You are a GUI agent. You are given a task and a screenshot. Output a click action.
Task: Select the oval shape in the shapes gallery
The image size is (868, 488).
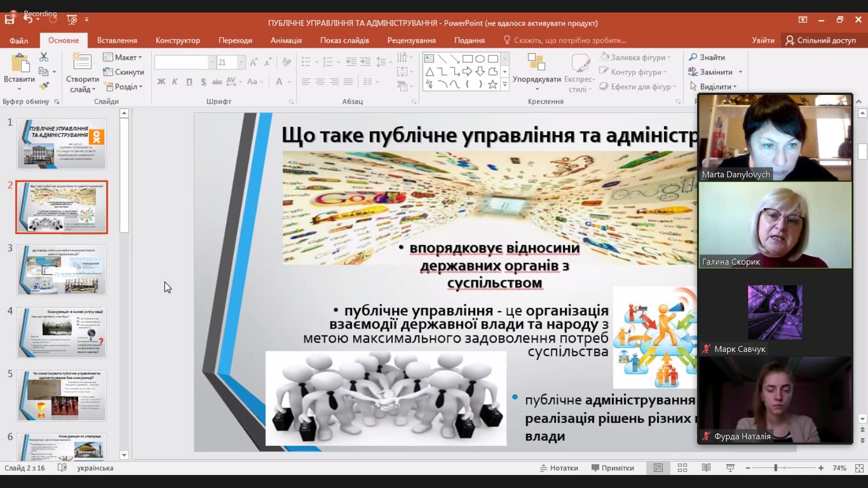[480, 59]
